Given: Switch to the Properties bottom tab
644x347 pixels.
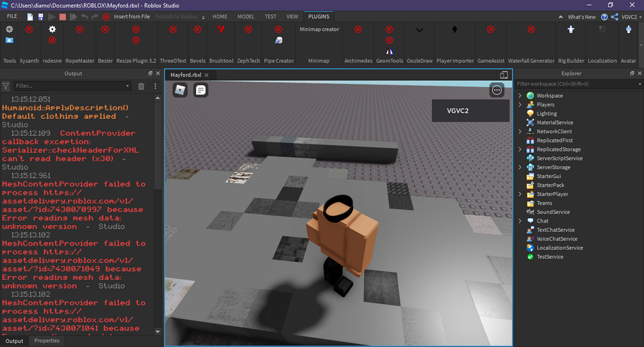Looking at the screenshot, I should (47, 341).
